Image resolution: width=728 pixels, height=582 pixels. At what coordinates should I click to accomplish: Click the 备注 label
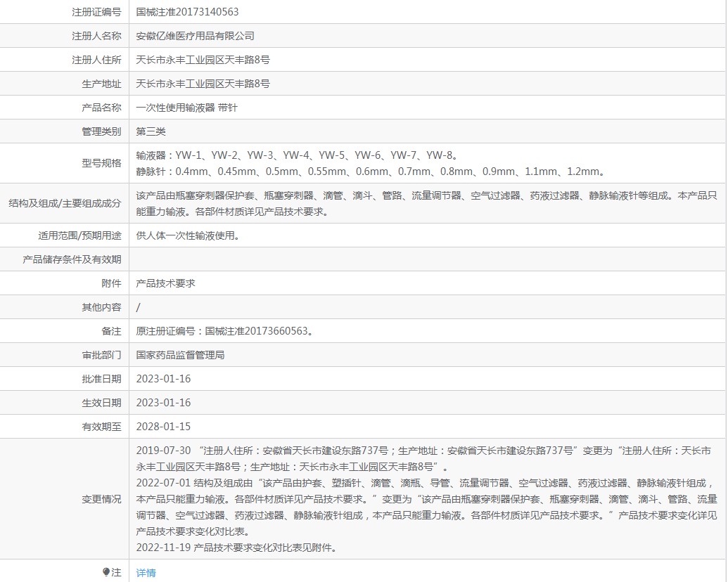[x=111, y=331]
